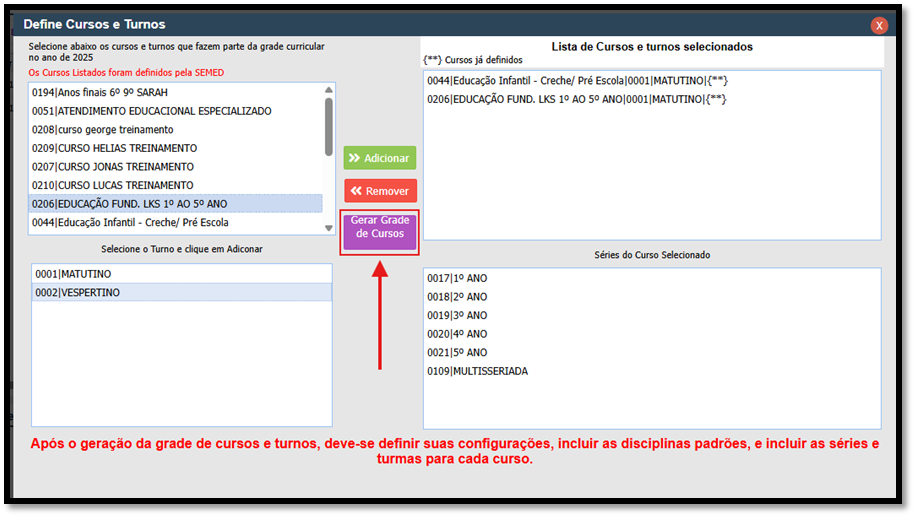Click series 0109 MULTISSERIADA
Screen dimensions: 915x517
pos(477,371)
